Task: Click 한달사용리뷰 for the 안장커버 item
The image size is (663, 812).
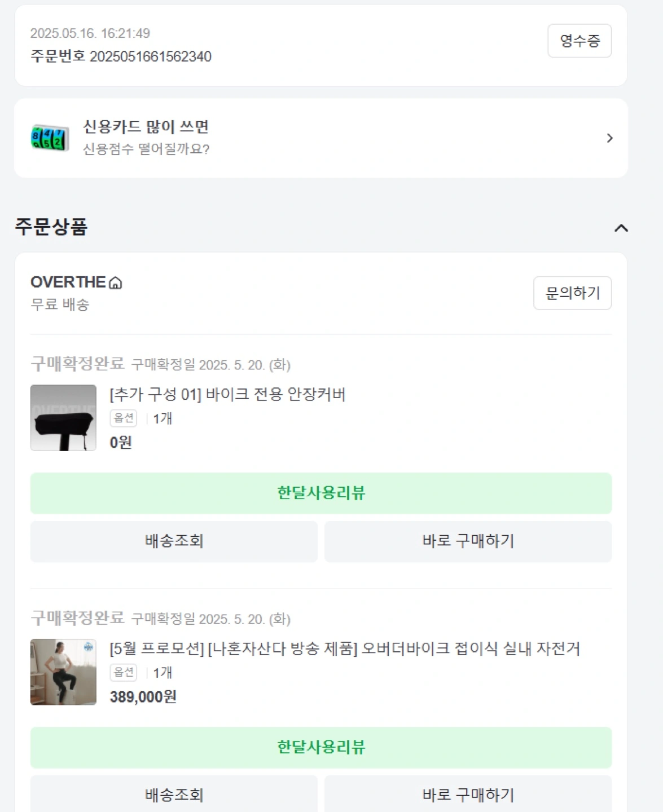Action: [321, 493]
